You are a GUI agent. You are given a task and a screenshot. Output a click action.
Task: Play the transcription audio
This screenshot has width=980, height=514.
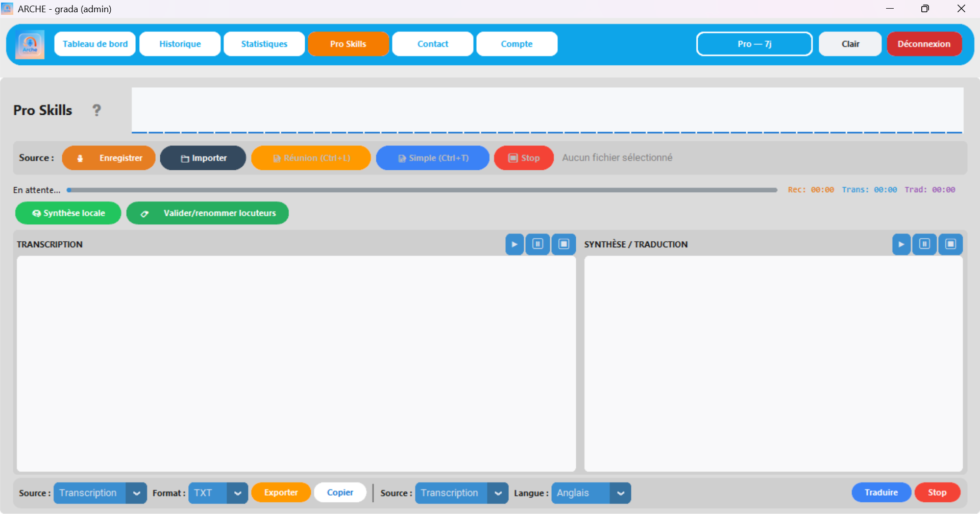click(x=514, y=244)
